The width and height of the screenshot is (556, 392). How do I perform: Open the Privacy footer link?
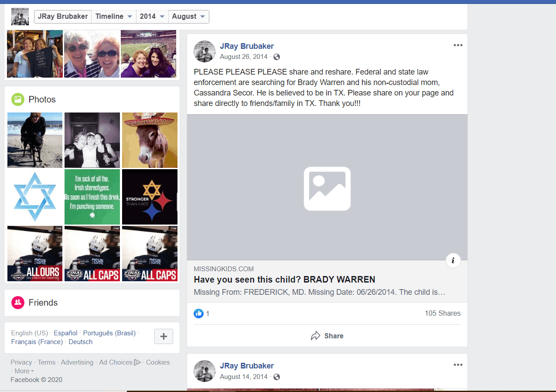tap(21, 362)
